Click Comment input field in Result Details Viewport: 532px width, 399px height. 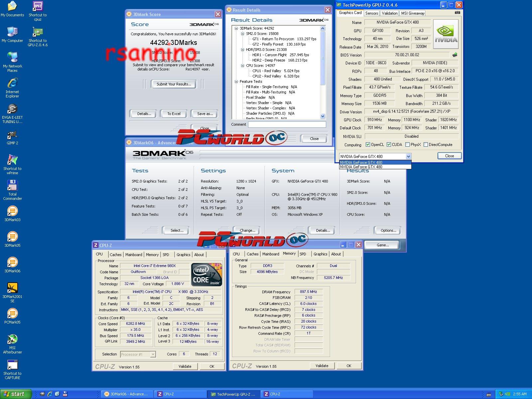coord(287,124)
